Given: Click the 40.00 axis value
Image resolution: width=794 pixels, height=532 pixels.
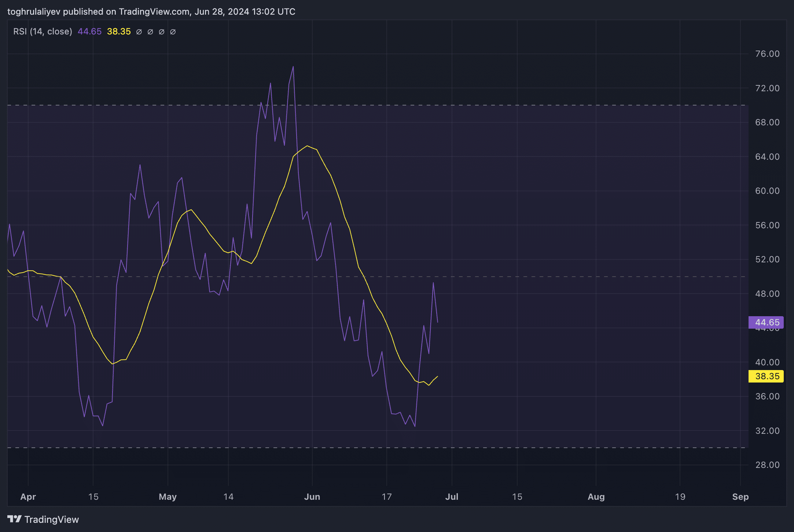Looking at the screenshot, I should (767, 362).
